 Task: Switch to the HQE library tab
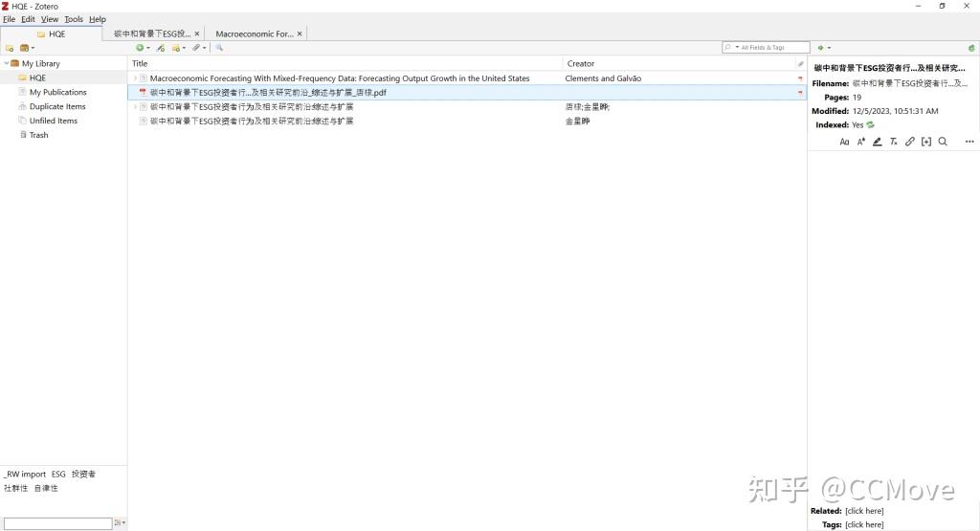(x=52, y=33)
